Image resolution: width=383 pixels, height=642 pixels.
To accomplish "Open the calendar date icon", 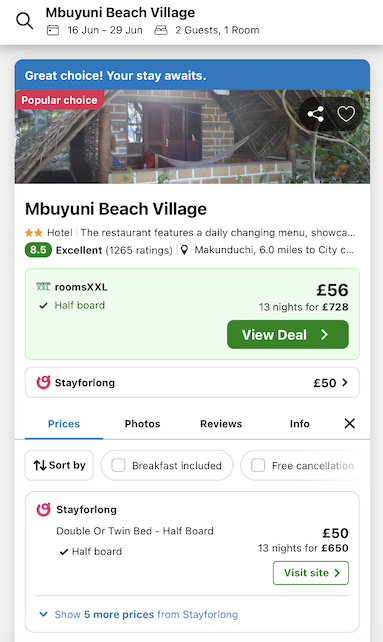I will tap(53, 30).
